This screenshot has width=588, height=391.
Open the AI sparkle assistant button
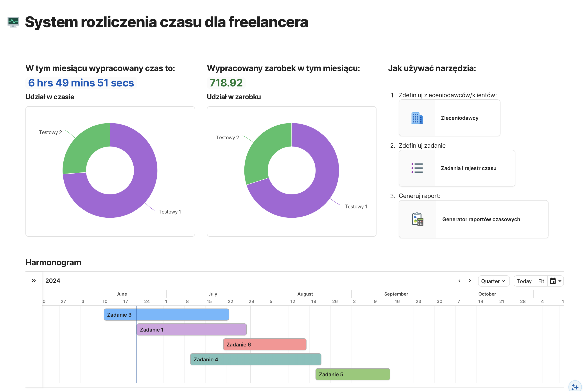pyautogui.click(x=575, y=387)
